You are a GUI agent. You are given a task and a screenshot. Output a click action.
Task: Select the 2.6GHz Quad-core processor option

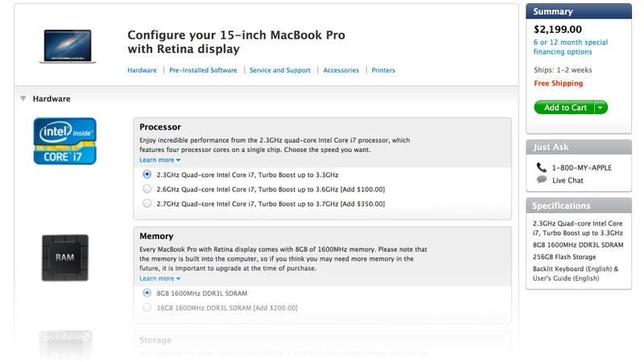pyautogui.click(x=147, y=189)
